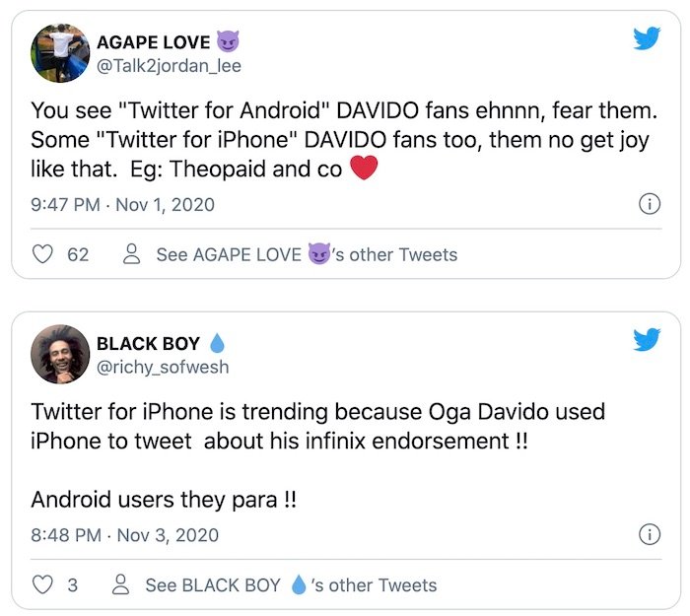Visit @Talk2jordan_lee handle
This screenshot has width=690, height=616.
tap(169, 66)
